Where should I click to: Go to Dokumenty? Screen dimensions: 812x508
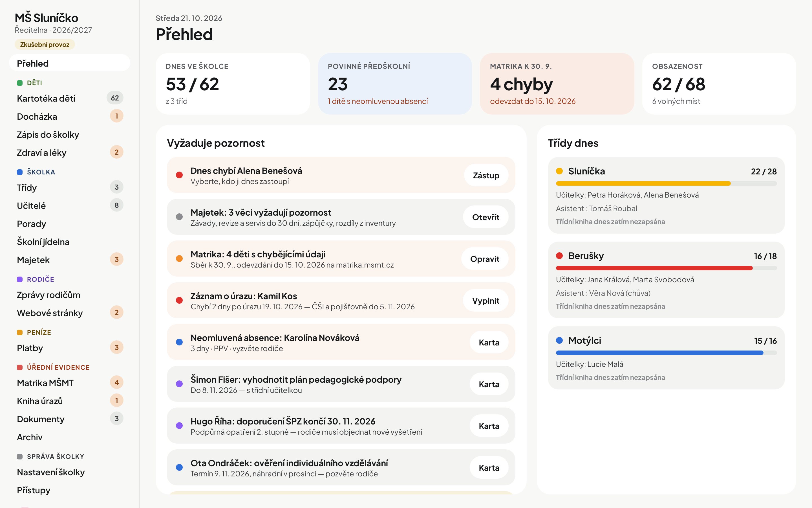pyautogui.click(x=69, y=419)
